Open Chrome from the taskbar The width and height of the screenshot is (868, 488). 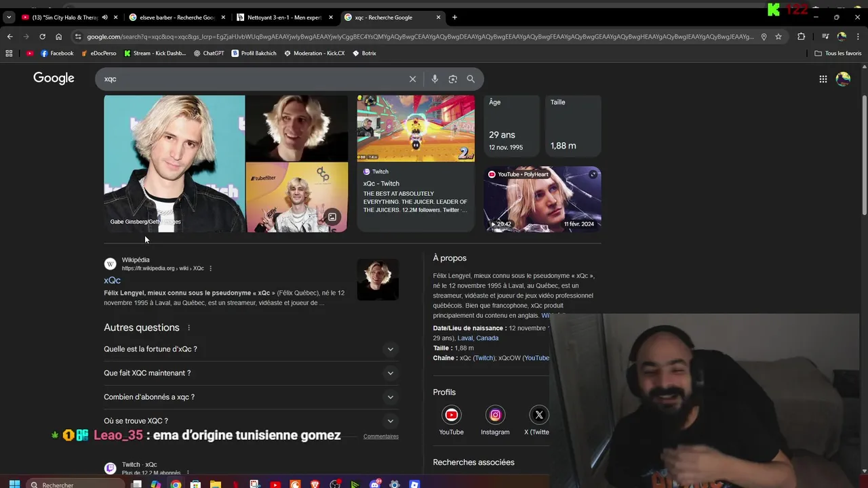(176, 484)
